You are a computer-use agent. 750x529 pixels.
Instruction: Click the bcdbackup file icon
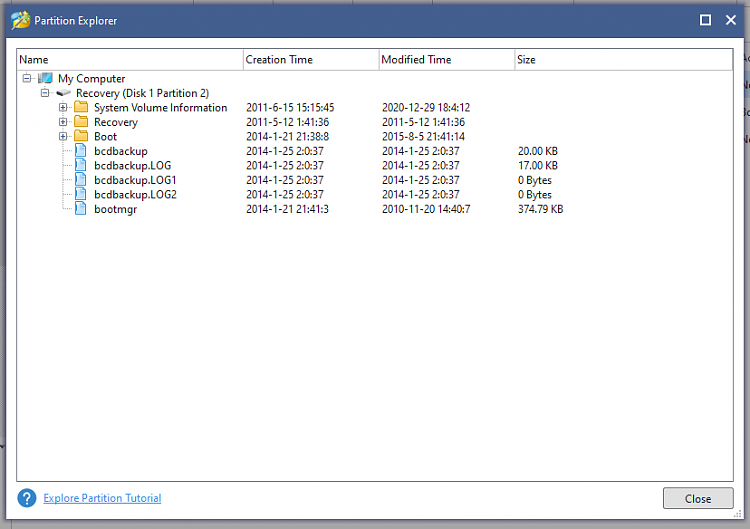click(81, 151)
